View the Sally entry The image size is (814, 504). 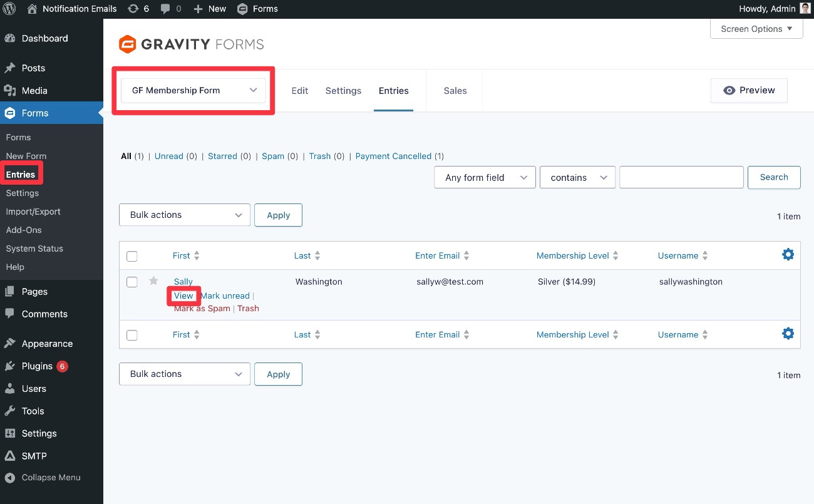183,296
